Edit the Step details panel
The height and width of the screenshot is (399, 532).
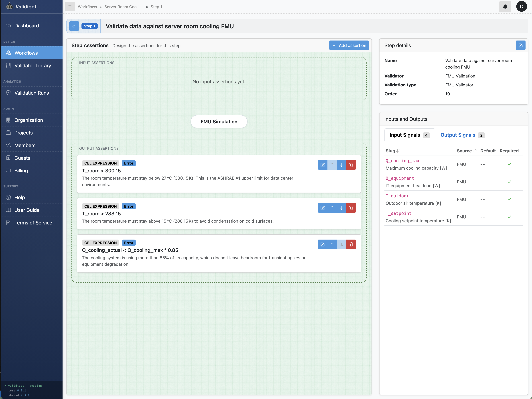click(520, 45)
